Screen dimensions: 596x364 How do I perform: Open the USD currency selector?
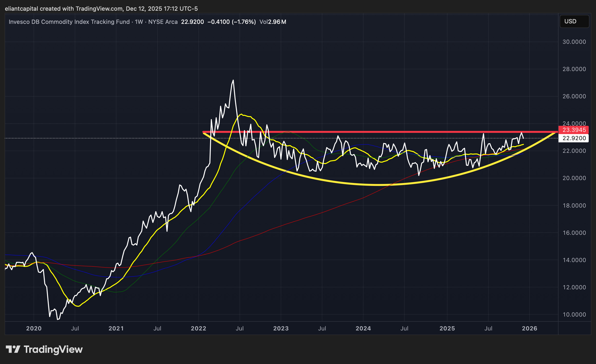[x=574, y=21]
